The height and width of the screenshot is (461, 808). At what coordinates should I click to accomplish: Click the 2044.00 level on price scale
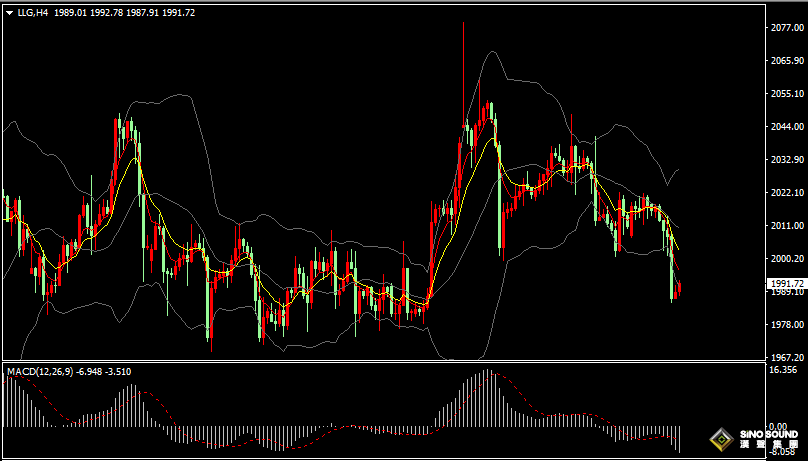785,127
